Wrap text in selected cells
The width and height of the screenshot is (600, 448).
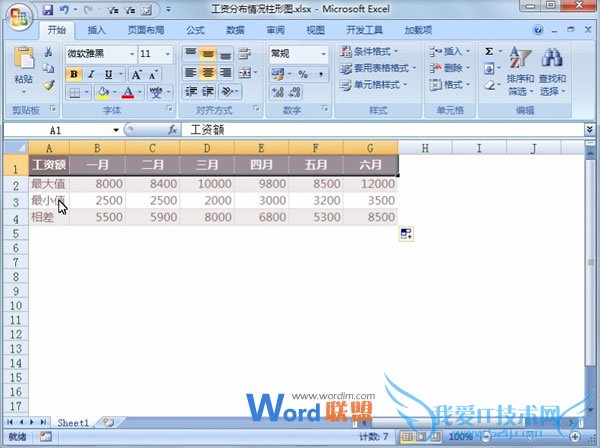pos(245,53)
